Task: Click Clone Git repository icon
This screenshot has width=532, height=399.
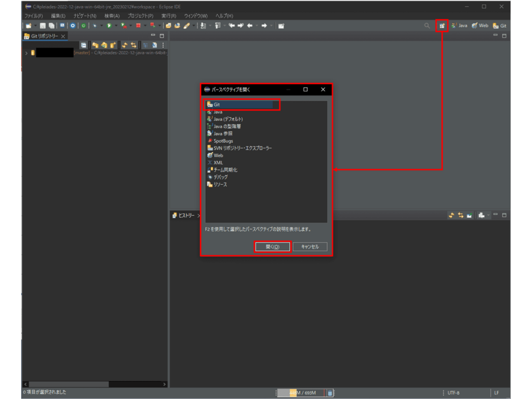Action: point(104,45)
